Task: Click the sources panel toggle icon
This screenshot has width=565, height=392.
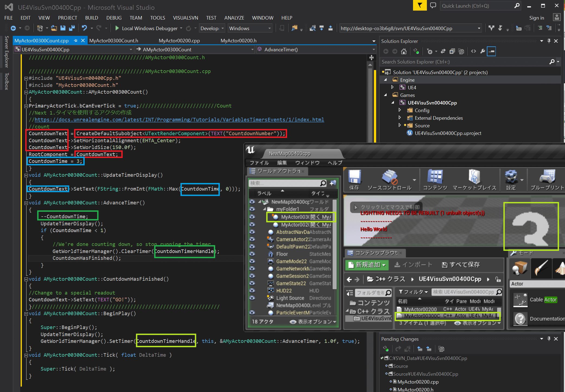Action: [350, 293]
